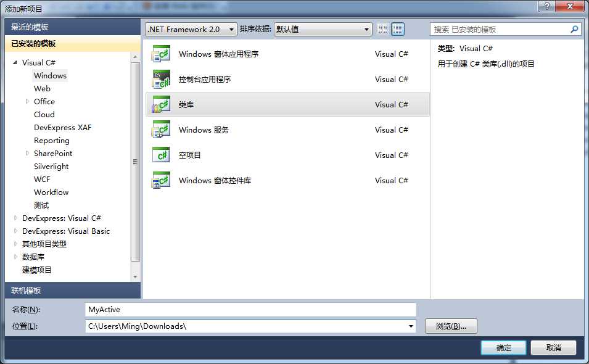Select DevExpress XAF category
The height and width of the screenshot is (364, 589).
(x=63, y=127)
